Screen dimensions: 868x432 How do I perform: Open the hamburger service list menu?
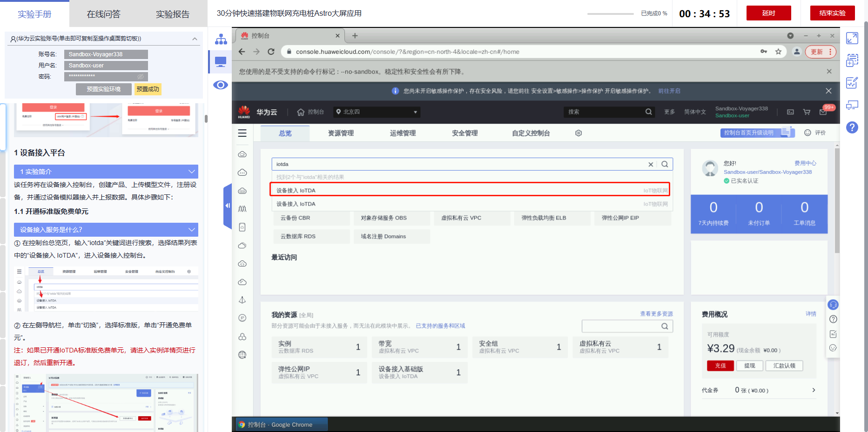[x=242, y=133]
